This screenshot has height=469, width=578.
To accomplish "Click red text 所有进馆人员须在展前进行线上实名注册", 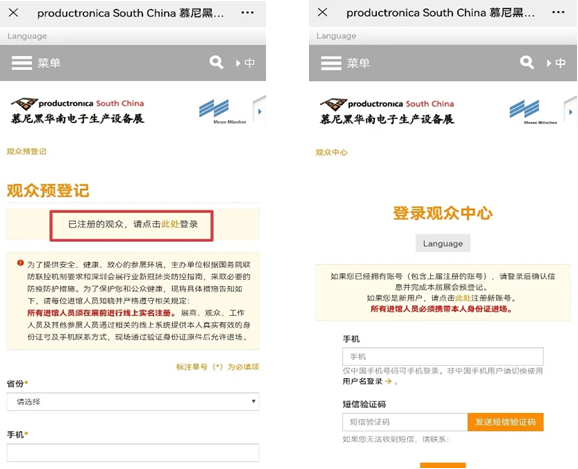I will click(102, 313).
